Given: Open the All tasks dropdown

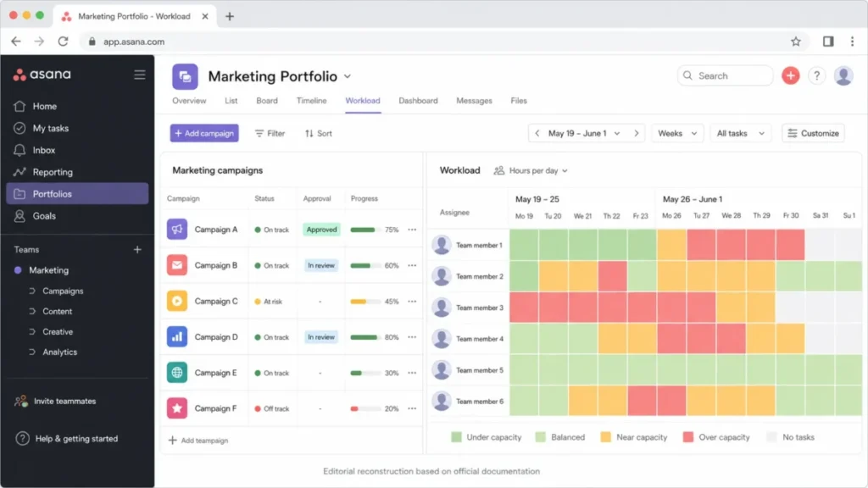Looking at the screenshot, I should pos(741,133).
